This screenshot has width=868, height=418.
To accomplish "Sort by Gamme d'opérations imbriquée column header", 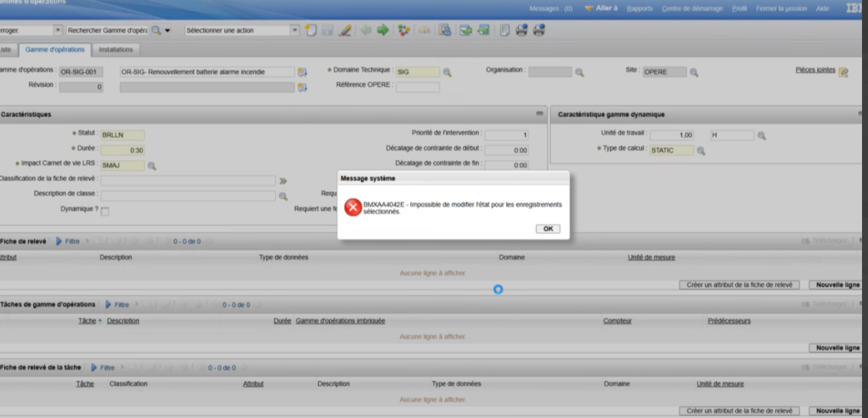I will click(340, 321).
